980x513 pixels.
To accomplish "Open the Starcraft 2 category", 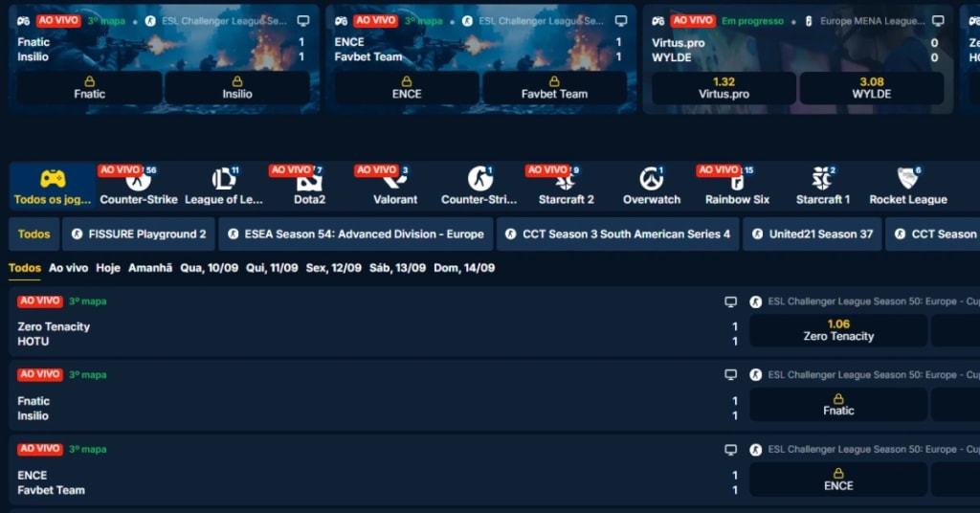I will coord(567,187).
